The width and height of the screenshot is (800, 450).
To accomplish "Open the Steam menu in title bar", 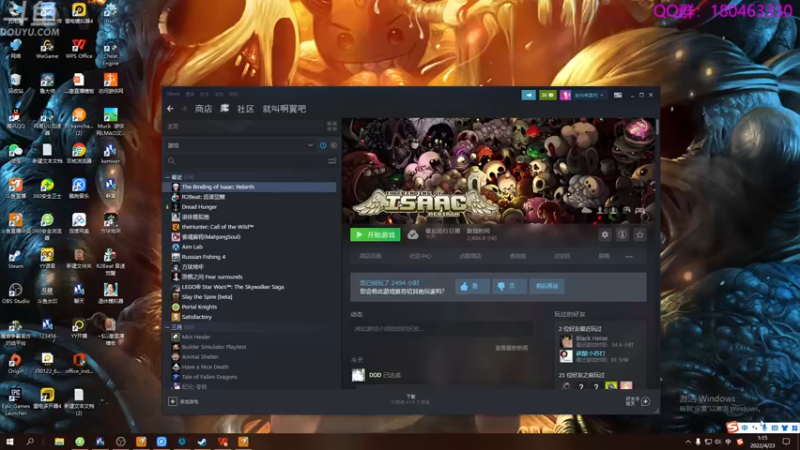I will [x=173, y=94].
